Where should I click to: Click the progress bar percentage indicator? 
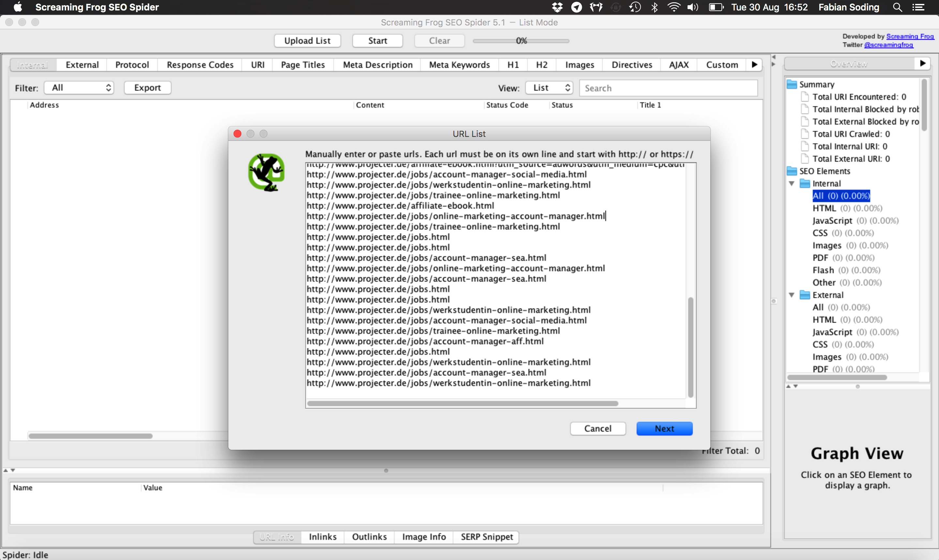tap(522, 40)
